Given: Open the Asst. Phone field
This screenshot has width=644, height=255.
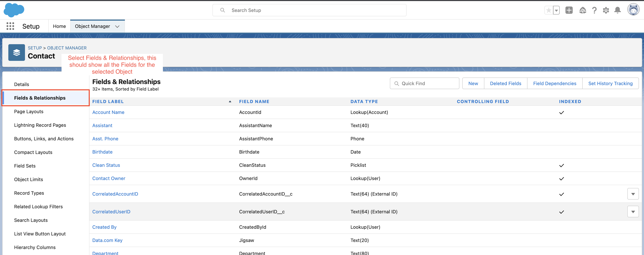Looking at the screenshot, I should click(x=105, y=139).
